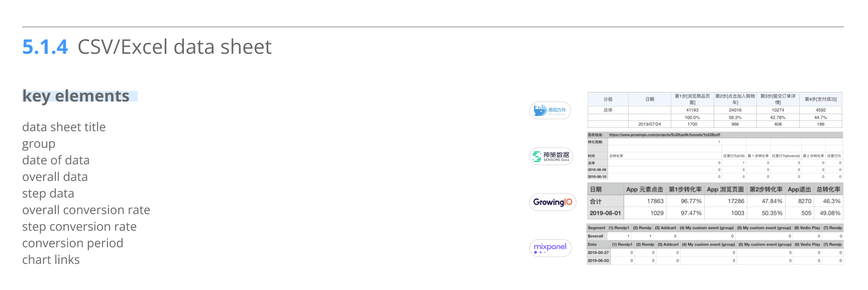Viewport: 868px width, 290px height.
Task: Click the 'App 元素点击' column header
Action: (644, 189)
